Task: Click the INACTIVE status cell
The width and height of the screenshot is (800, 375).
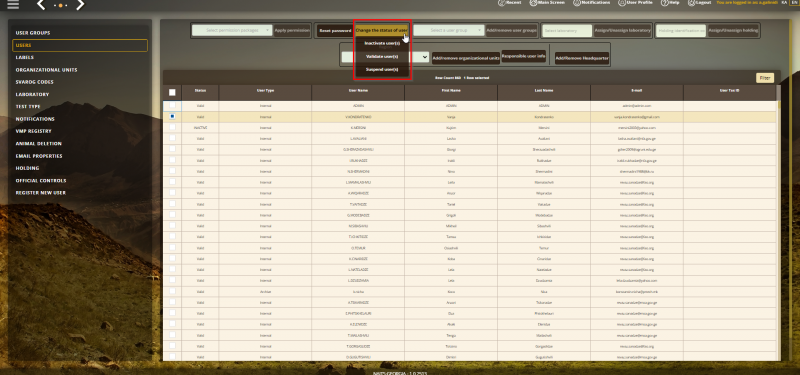Action: (x=200, y=128)
